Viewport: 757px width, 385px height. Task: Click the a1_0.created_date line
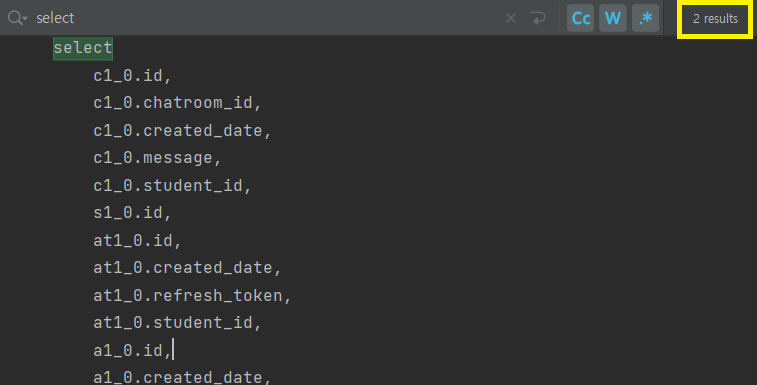point(182,377)
